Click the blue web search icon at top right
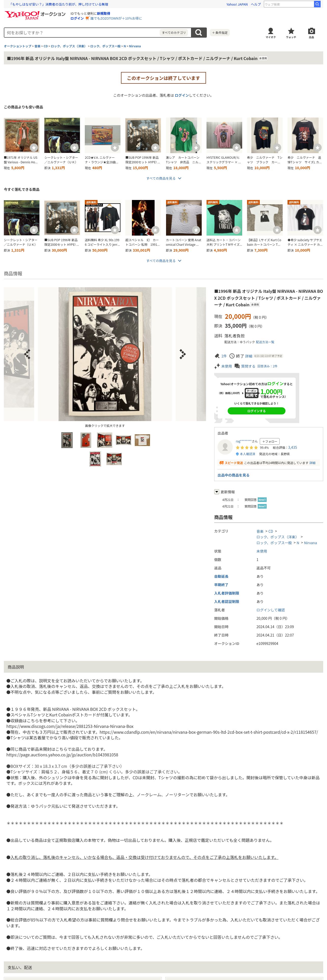 317,4
